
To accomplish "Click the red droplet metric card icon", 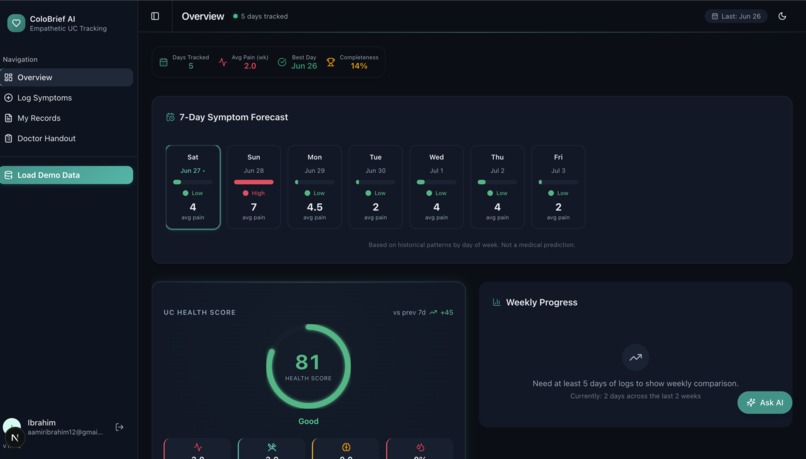I will (420, 447).
